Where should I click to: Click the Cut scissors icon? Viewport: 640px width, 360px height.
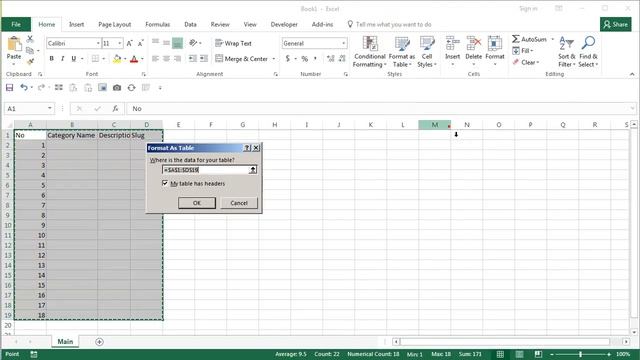30,39
